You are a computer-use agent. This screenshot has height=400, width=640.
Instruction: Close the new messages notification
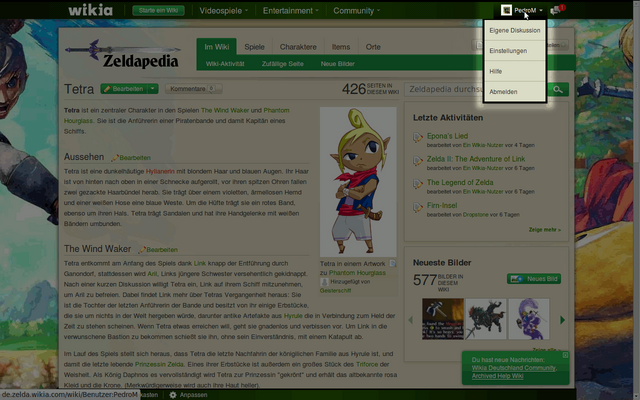565,355
